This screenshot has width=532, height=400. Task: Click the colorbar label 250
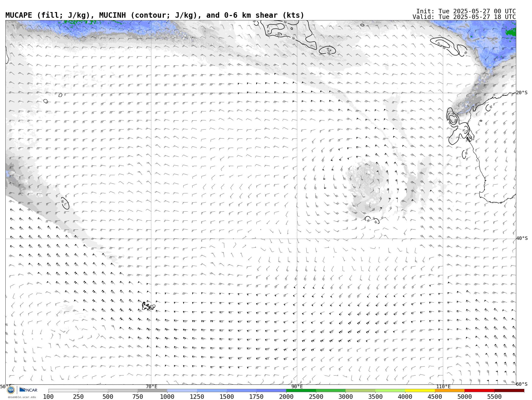pyautogui.click(x=78, y=397)
